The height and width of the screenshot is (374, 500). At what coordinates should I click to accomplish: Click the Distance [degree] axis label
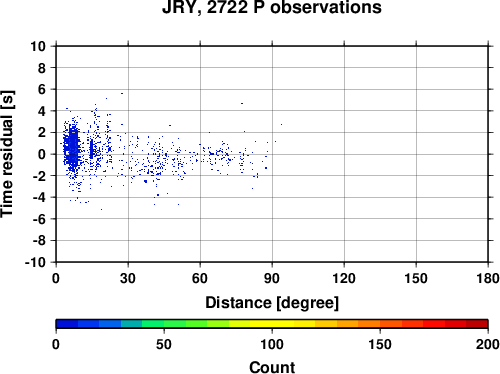pyautogui.click(x=272, y=303)
